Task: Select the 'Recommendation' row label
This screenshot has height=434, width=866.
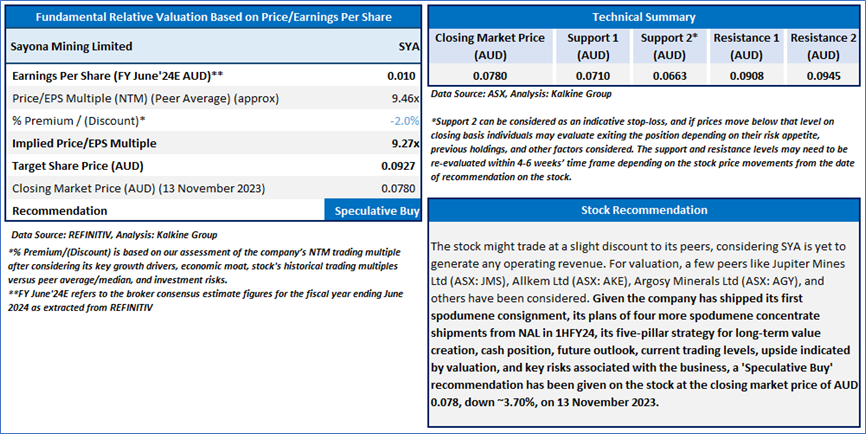Action: coord(60,211)
